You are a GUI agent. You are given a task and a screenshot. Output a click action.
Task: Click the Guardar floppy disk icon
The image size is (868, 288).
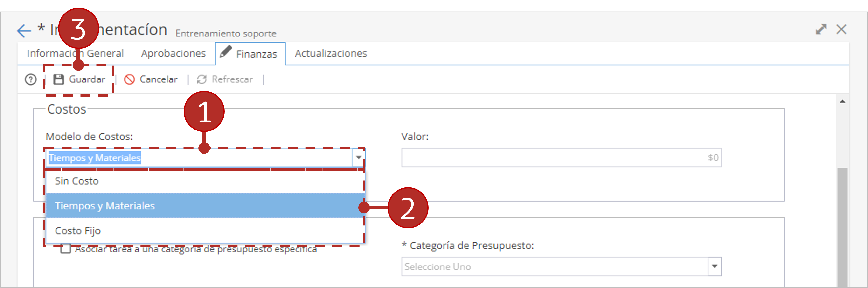(x=59, y=79)
